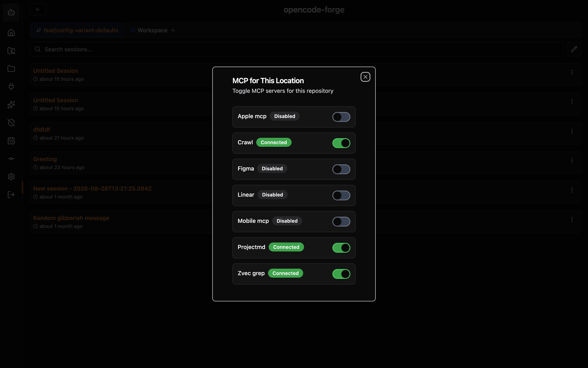Open options menu for New session 2026-08-28
The image size is (588, 368).
pyautogui.click(x=572, y=190)
